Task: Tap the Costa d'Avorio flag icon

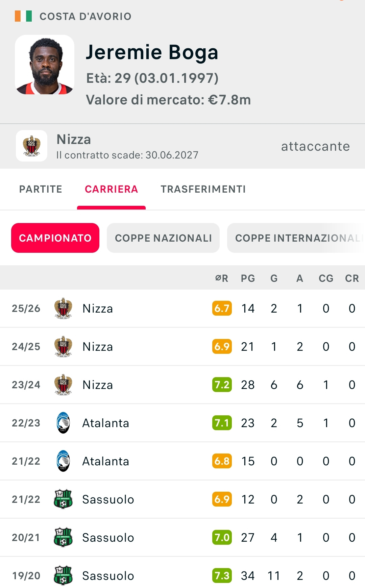Action: point(23,16)
